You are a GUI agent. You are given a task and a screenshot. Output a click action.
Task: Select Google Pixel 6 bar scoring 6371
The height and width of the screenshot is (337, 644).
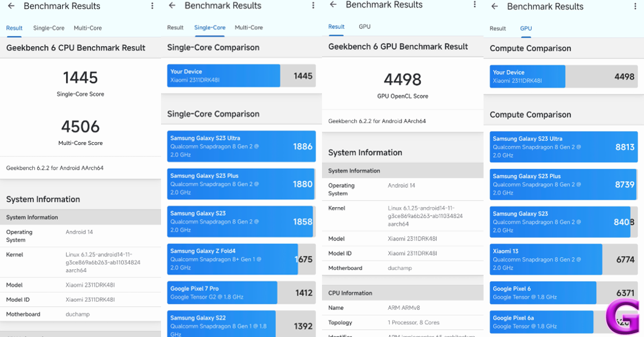click(563, 292)
